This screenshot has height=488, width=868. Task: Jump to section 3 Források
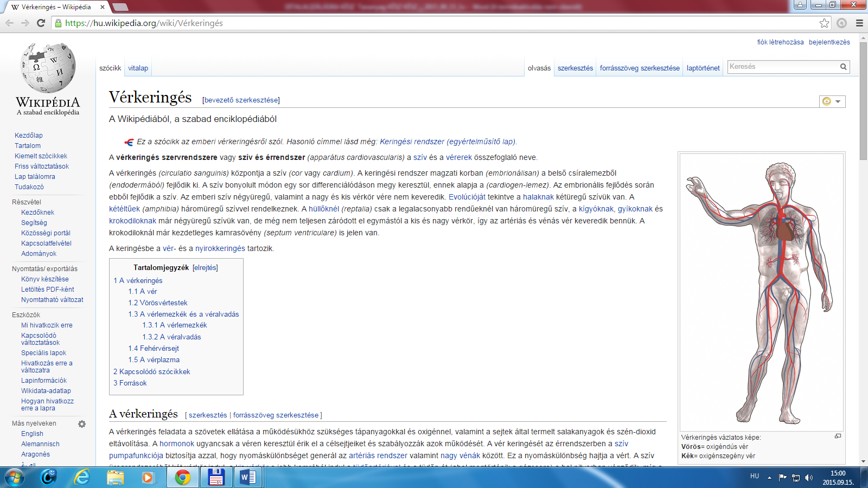pos(130,383)
